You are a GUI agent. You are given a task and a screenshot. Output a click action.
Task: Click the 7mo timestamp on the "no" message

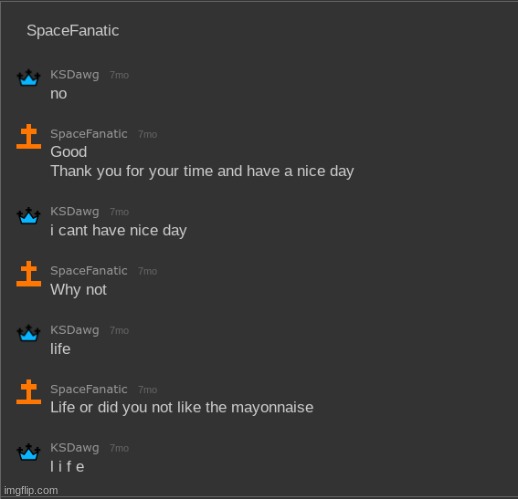(119, 75)
